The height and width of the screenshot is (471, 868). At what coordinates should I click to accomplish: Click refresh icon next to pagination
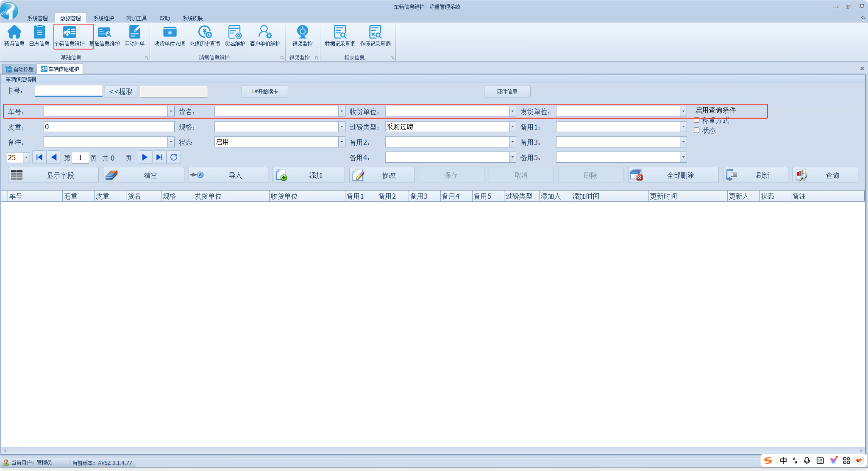click(174, 157)
